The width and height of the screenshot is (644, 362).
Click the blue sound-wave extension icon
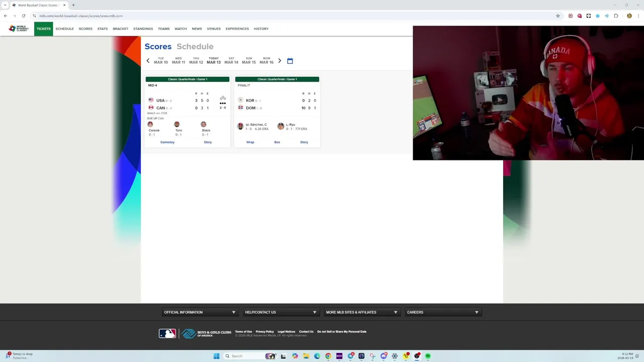607,16
